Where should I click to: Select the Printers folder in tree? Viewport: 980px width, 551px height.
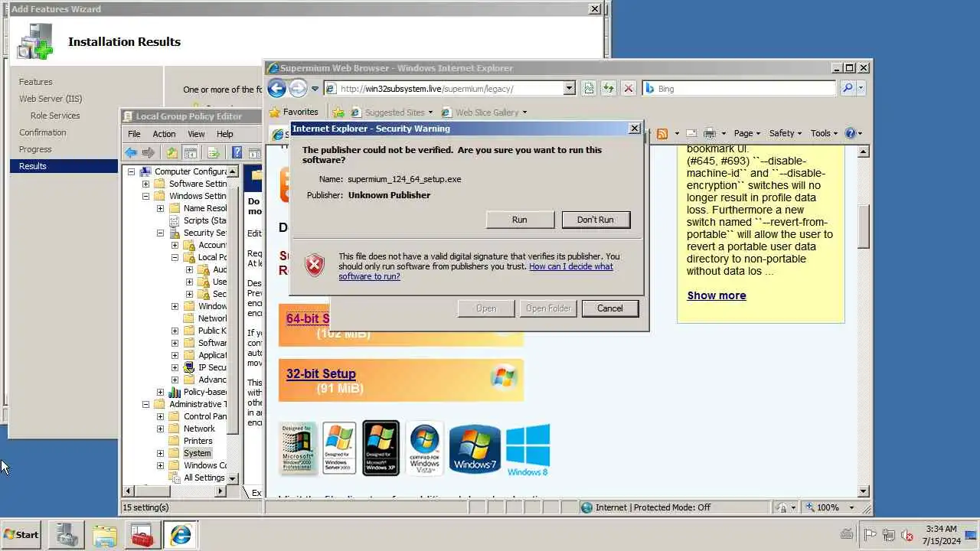pos(198,441)
